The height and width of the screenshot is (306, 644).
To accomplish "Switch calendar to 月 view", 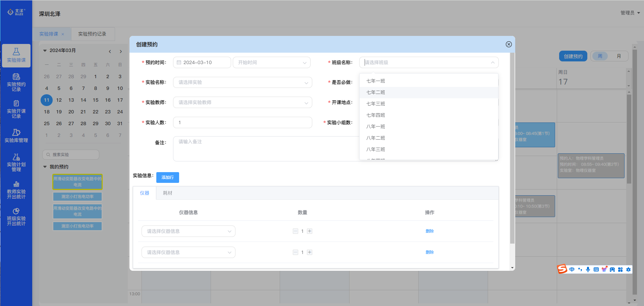I will (x=619, y=56).
